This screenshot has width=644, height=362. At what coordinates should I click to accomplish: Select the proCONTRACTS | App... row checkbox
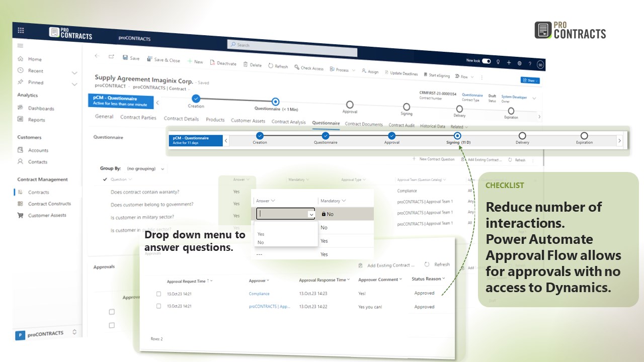159,306
